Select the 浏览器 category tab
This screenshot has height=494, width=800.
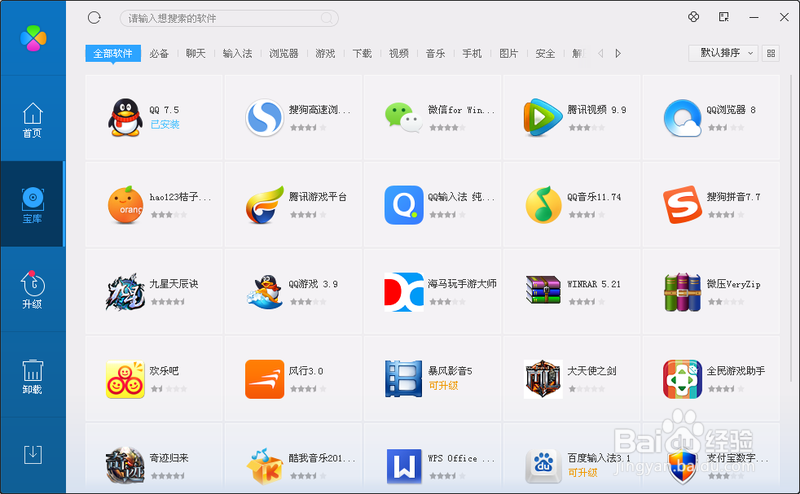click(284, 53)
